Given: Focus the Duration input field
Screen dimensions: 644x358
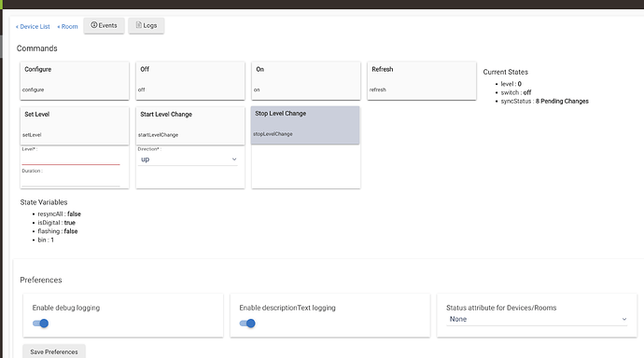Looking at the screenshot, I should (x=71, y=181).
